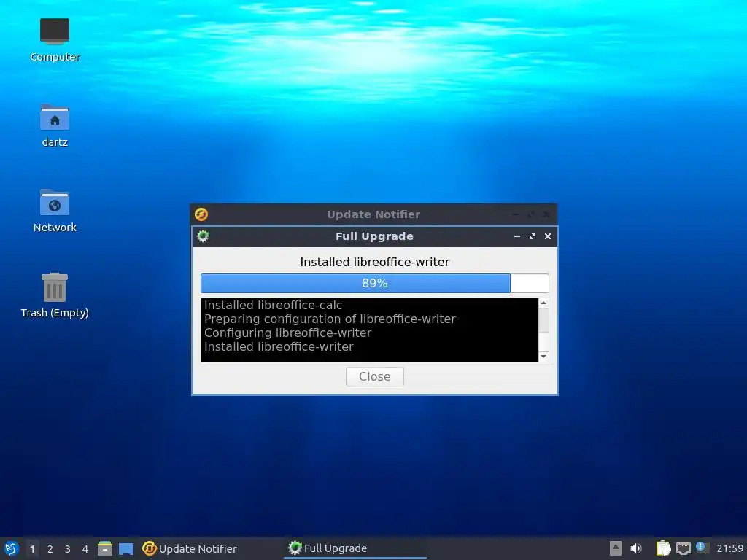Click last log line 'Installed libreoffice-writer'

pyautogui.click(x=279, y=346)
